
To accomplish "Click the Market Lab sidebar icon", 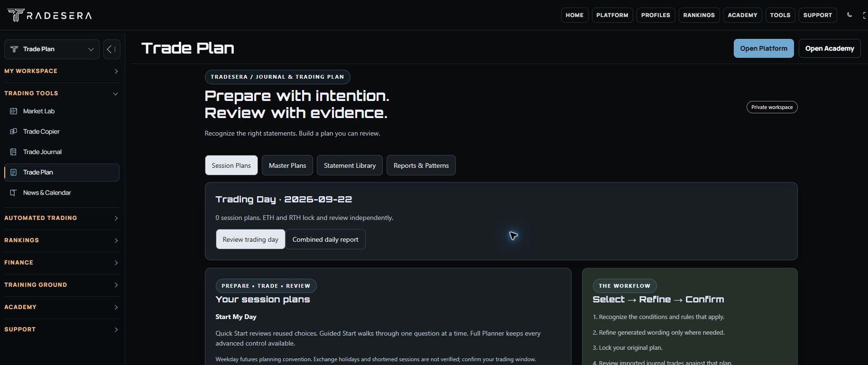I will pos(13,111).
